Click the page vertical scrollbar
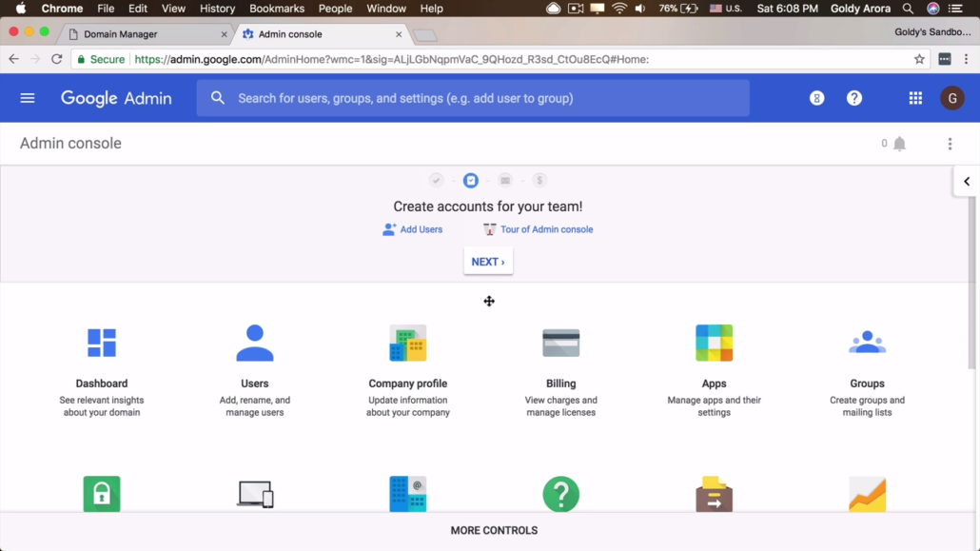Image resolution: width=980 pixels, height=551 pixels. click(x=971, y=285)
